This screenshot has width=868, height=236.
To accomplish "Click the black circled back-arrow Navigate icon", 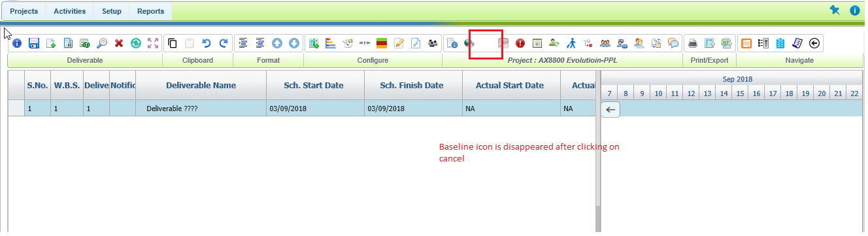I will 814,43.
